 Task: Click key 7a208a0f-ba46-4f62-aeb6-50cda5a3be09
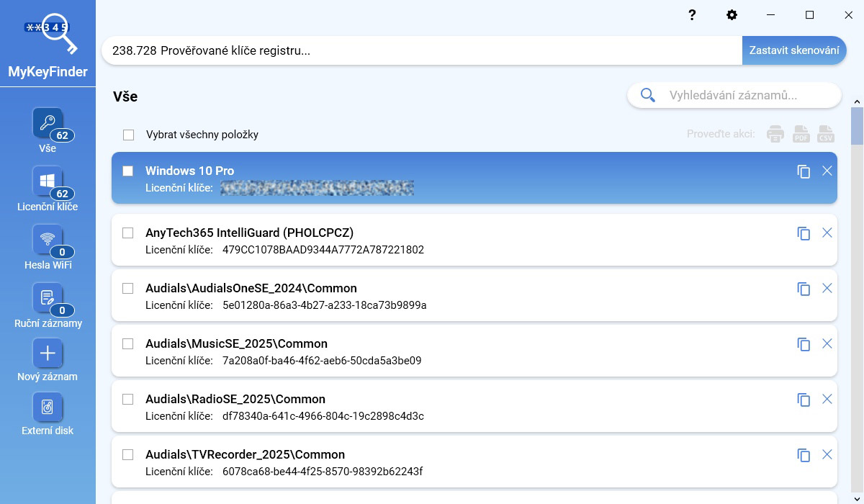pyautogui.click(x=322, y=361)
